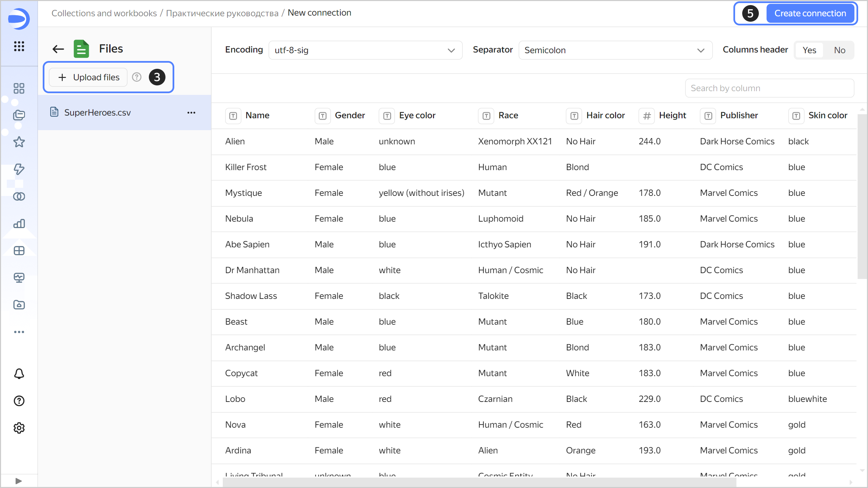The height and width of the screenshot is (488, 868).
Task: Click the favorites star sidebar icon
Action: (19, 142)
